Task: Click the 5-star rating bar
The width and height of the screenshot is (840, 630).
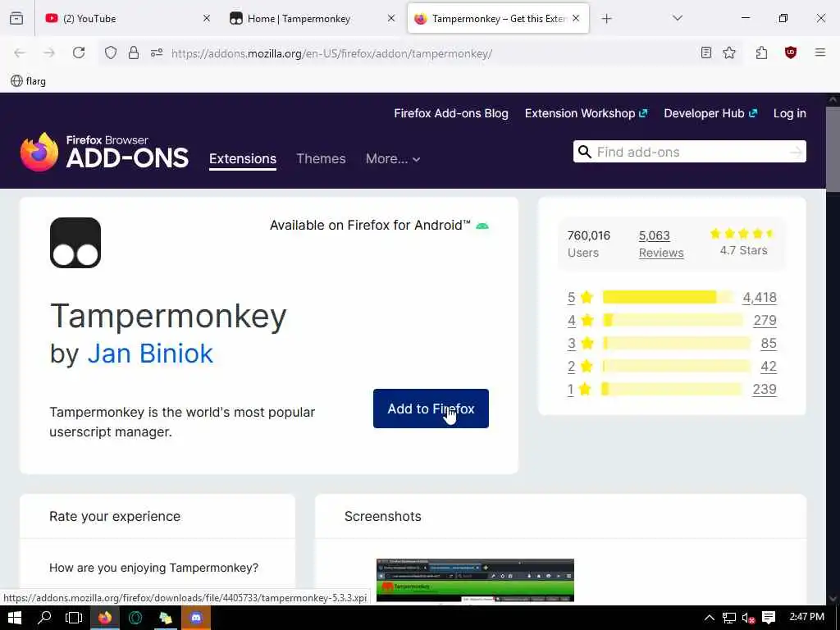Action: click(x=668, y=297)
